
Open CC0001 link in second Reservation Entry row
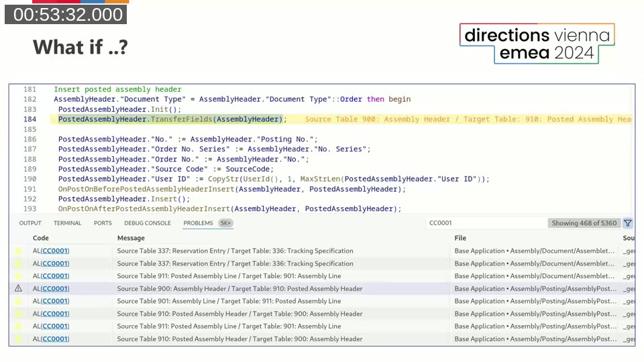pos(55,263)
